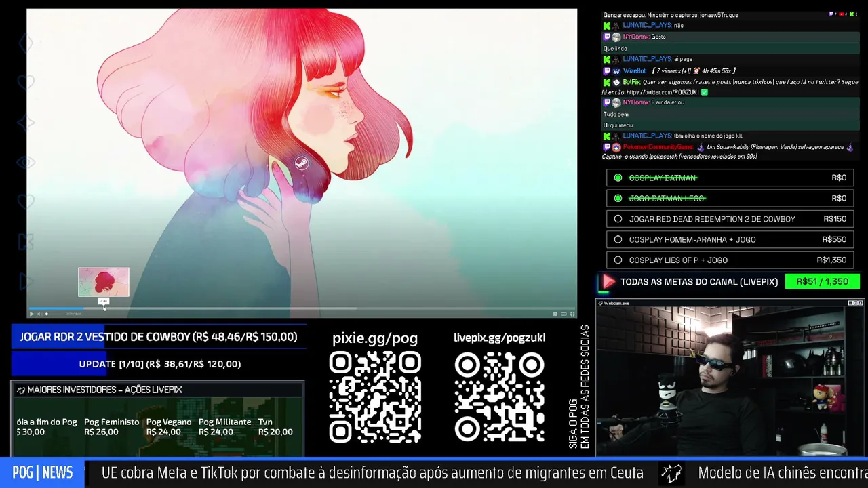Click the WizeBot username in chat

[635, 70]
